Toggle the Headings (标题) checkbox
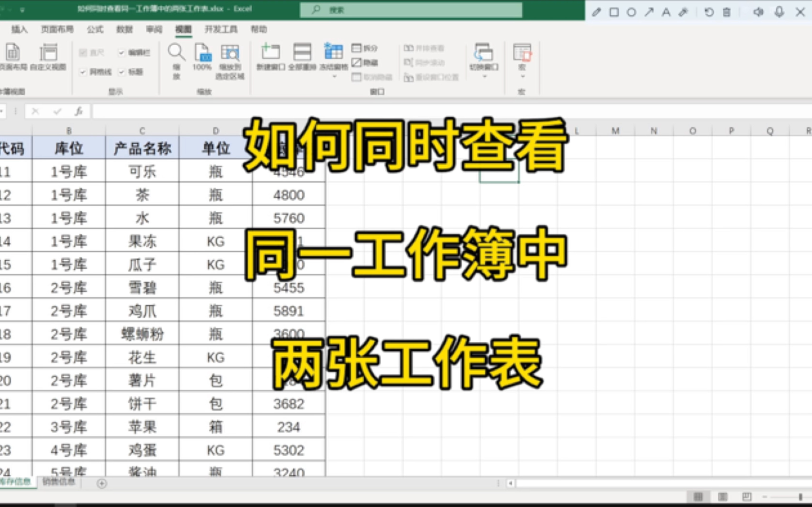Viewport: 812px width, 507px height. (122, 72)
